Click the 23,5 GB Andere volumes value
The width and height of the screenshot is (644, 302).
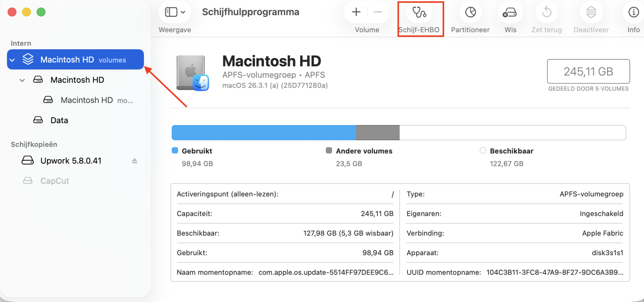pyautogui.click(x=349, y=164)
